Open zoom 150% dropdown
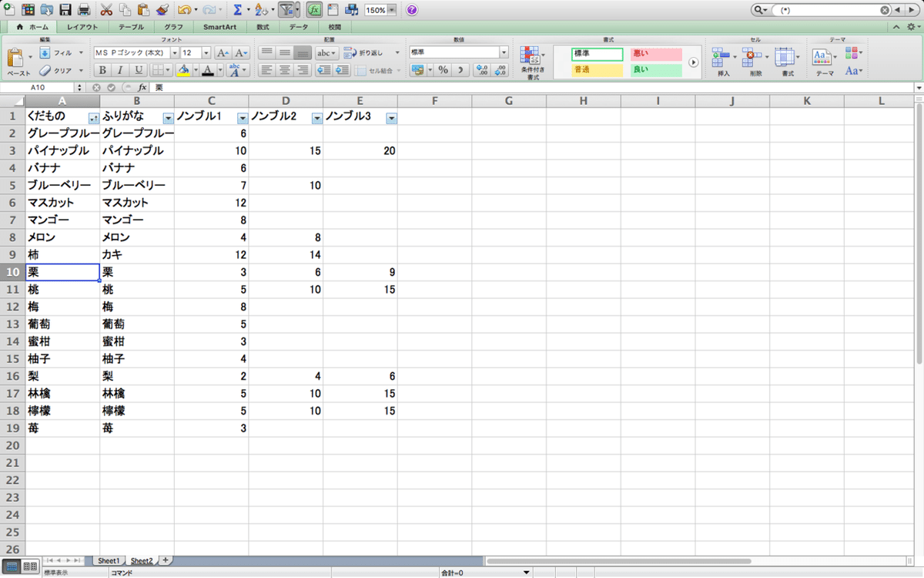This screenshot has width=924, height=578. point(392,10)
